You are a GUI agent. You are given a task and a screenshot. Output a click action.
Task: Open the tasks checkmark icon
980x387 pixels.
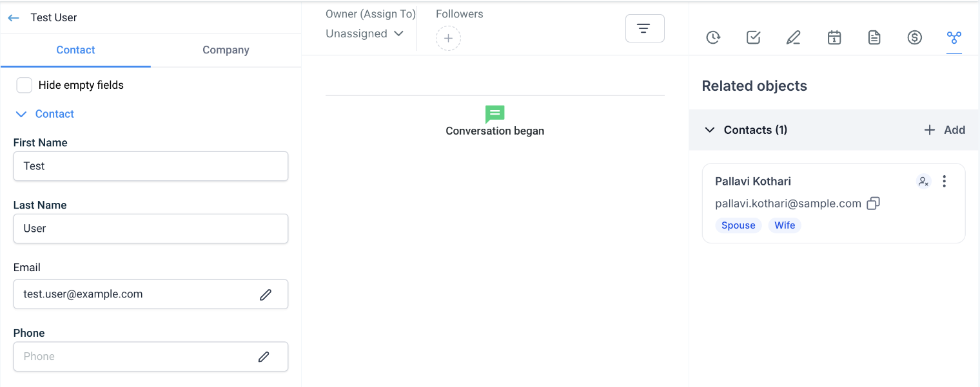point(753,38)
